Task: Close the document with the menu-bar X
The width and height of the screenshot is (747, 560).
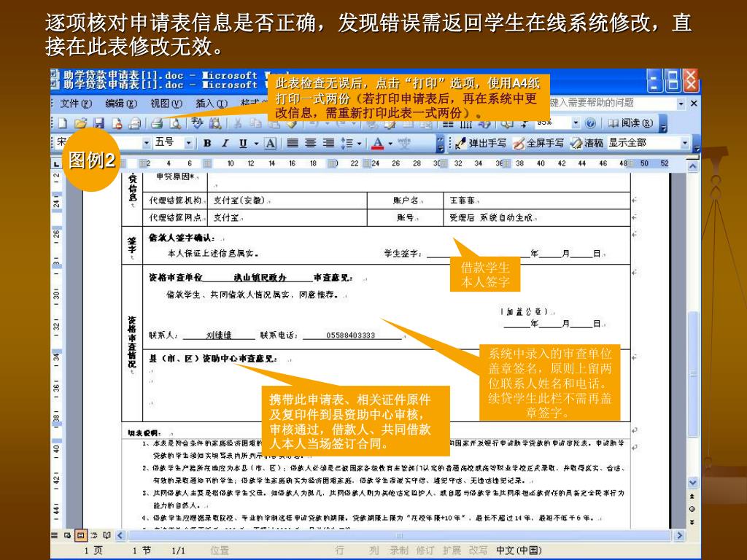Action: tap(694, 104)
